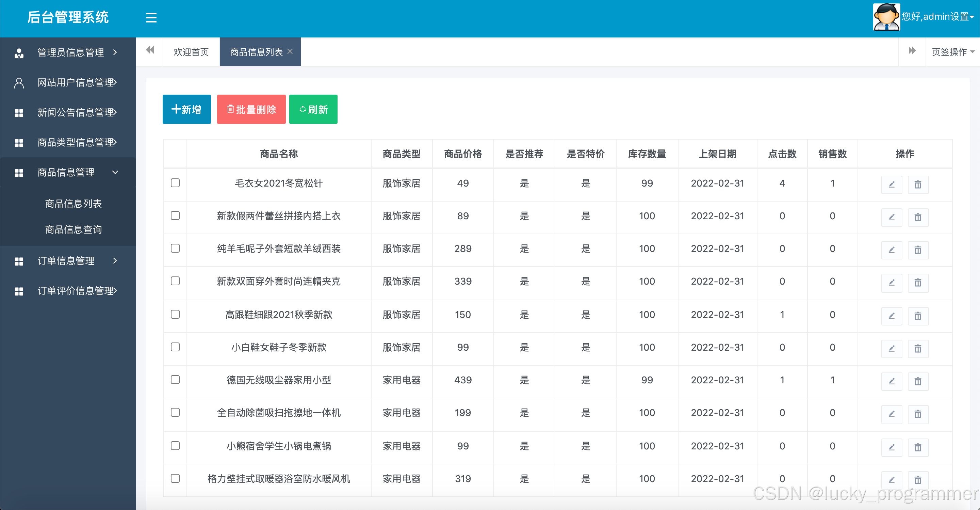Click the red 批量删除 button
980x510 pixels.
point(251,110)
